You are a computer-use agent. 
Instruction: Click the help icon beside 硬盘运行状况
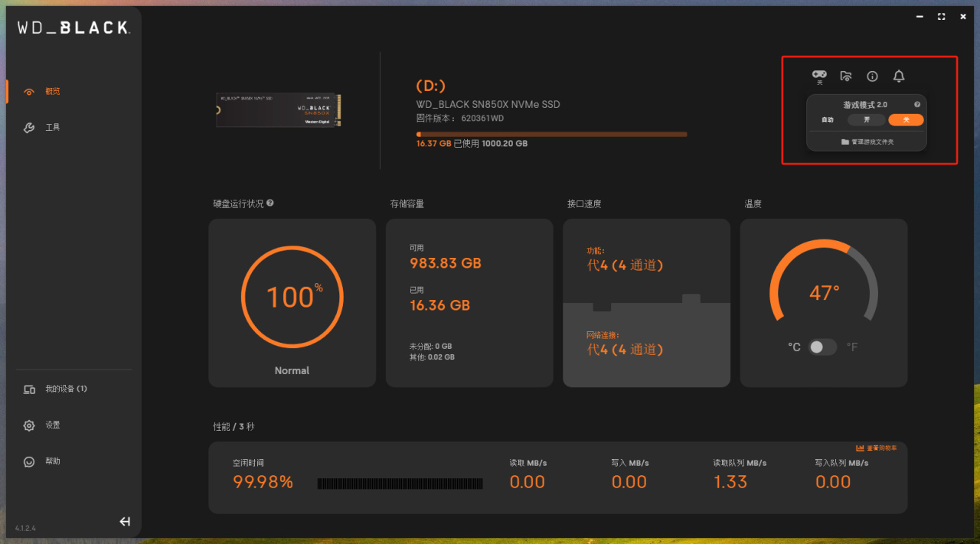(x=270, y=204)
